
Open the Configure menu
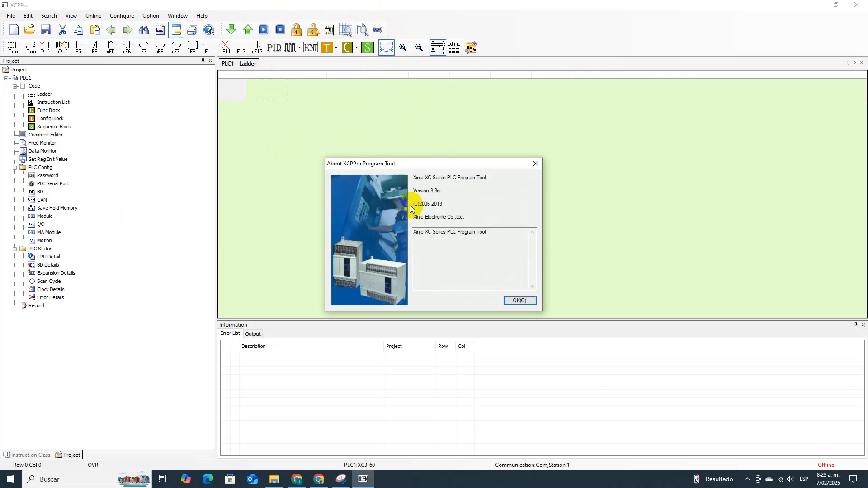(122, 16)
